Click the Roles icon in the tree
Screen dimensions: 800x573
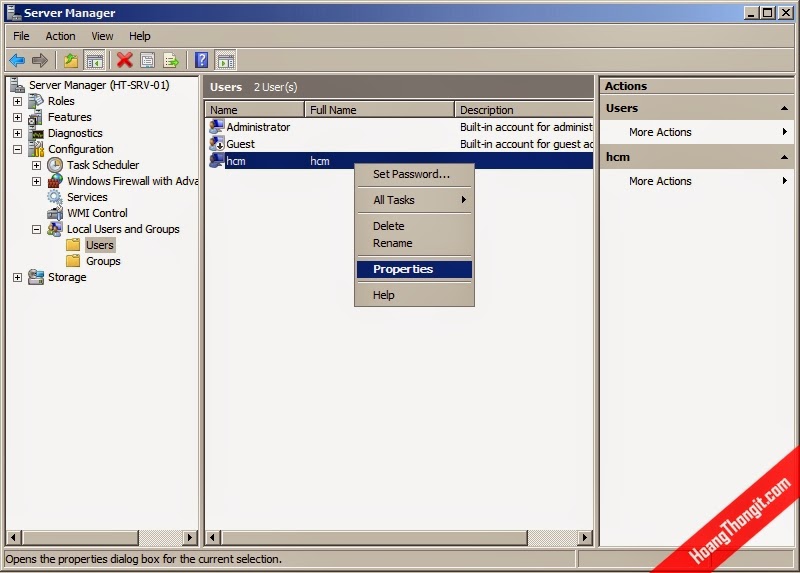[36, 101]
